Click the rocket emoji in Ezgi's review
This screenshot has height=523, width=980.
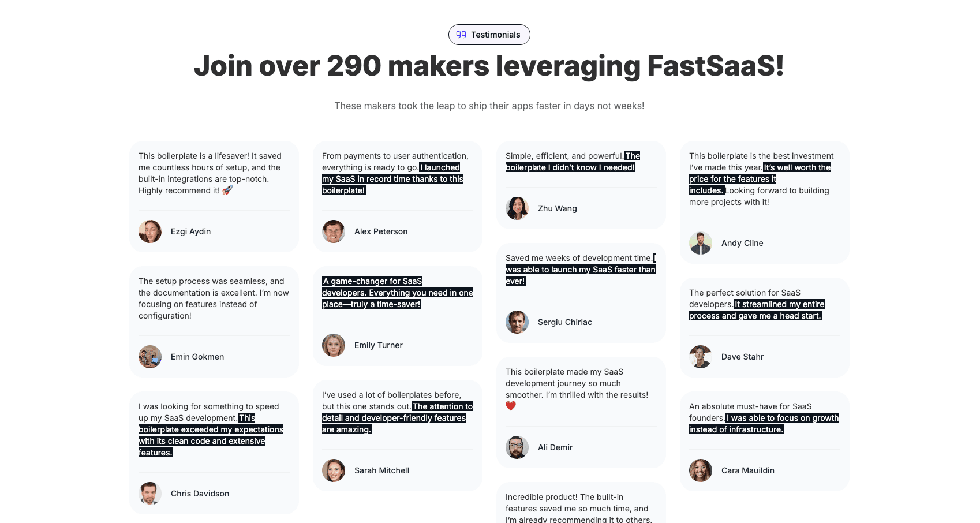click(227, 190)
